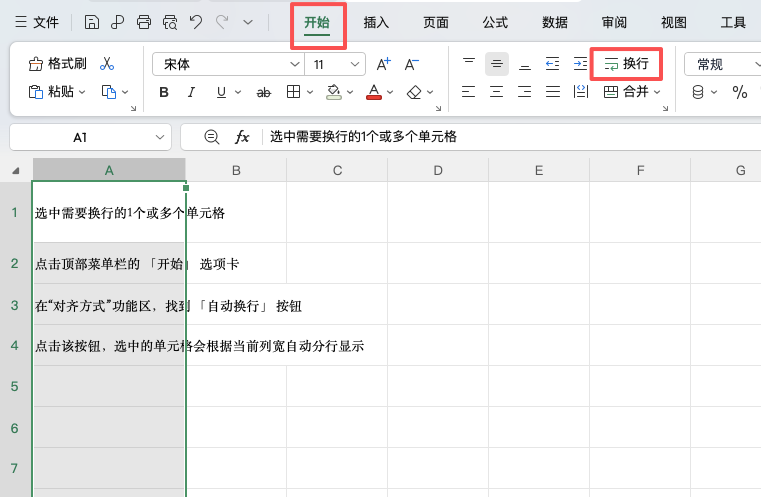Viewport: 761px width, 497px height.
Task: Expand the 粘贴 paste options arrow
Action: (x=82, y=92)
